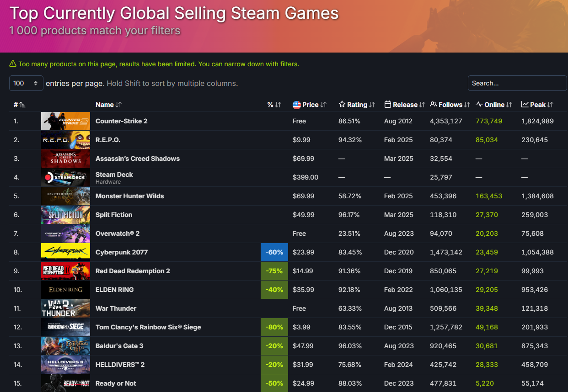Sort by the Online column header
Image resolution: width=568 pixels, height=392 pixels.
pyautogui.click(x=494, y=105)
